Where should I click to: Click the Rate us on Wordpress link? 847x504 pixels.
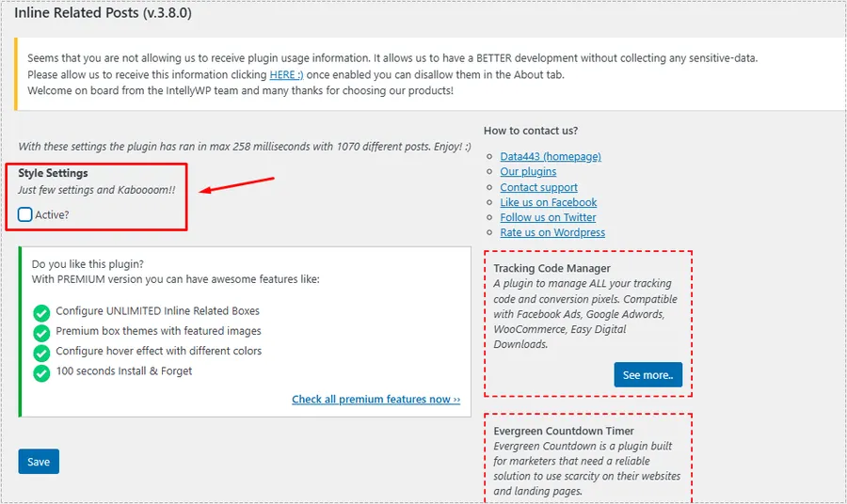[552, 232]
